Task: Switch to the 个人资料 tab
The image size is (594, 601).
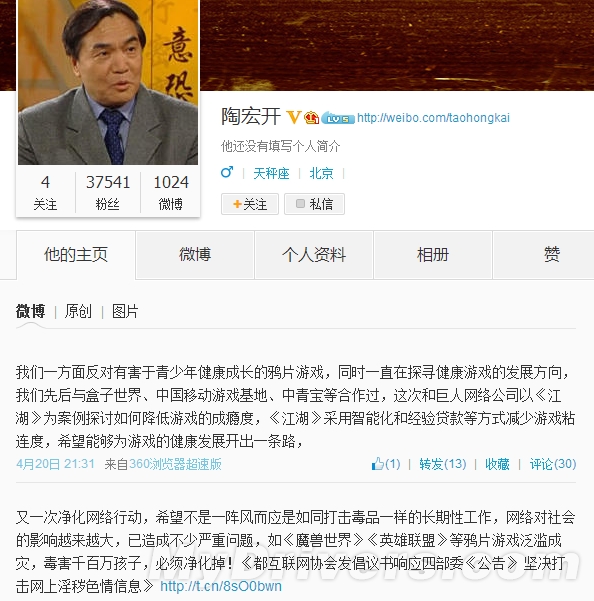Action: [314, 255]
